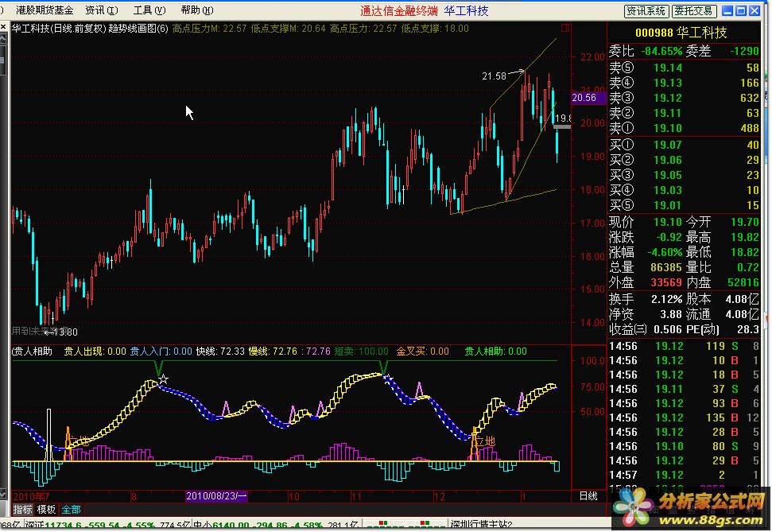
Task: Click the 卖① ask price 19.10
Action: click(668, 128)
